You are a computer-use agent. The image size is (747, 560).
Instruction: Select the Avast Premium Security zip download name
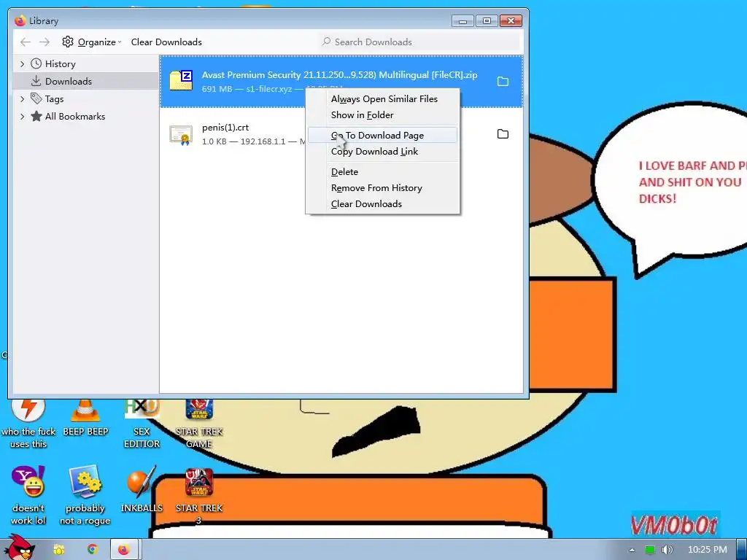click(x=339, y=75)
